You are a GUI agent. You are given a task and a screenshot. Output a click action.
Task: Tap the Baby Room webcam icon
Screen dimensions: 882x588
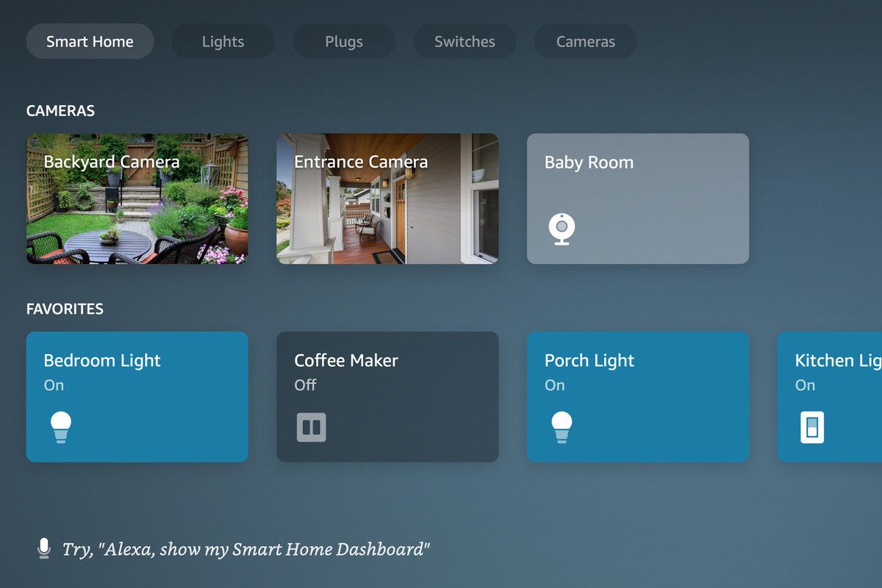point(562,229)
